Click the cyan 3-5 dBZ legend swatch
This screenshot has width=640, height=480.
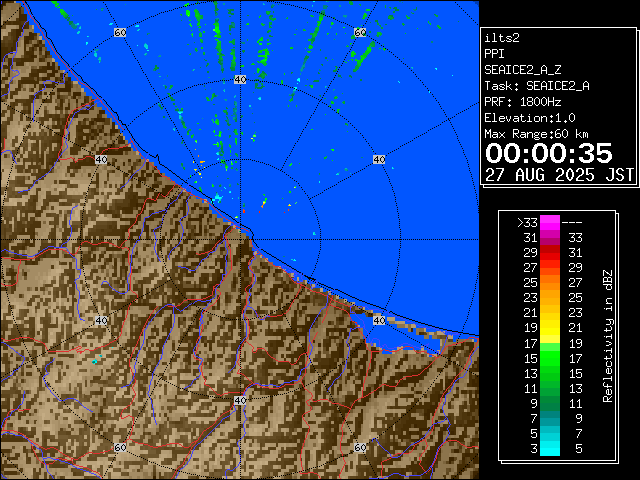[x=550, y=448]
